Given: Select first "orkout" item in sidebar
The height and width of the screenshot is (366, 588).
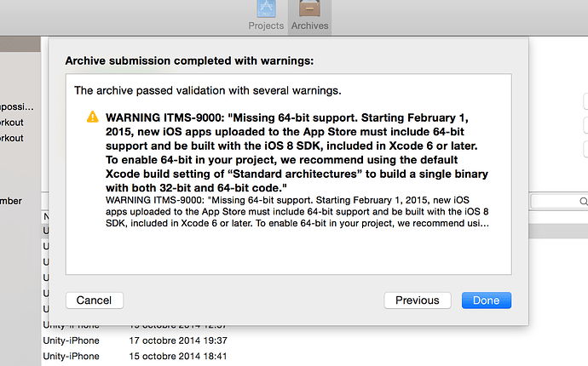Looking at the screenshot, I should (12, 122).
